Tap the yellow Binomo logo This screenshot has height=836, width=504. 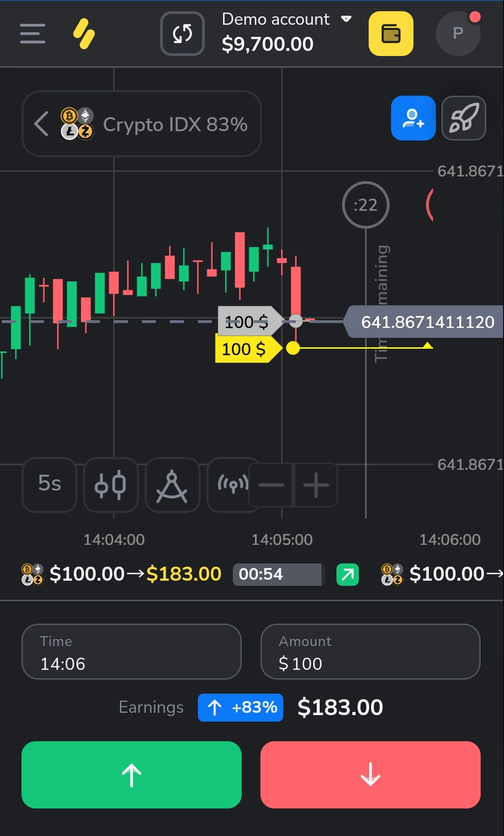84,34
